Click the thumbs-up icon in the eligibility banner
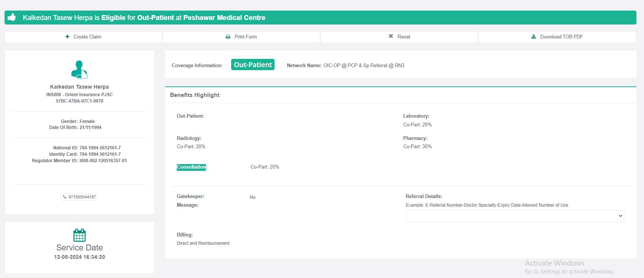The height and width of the screenshot is (278, 644). [x=12, y=17]
